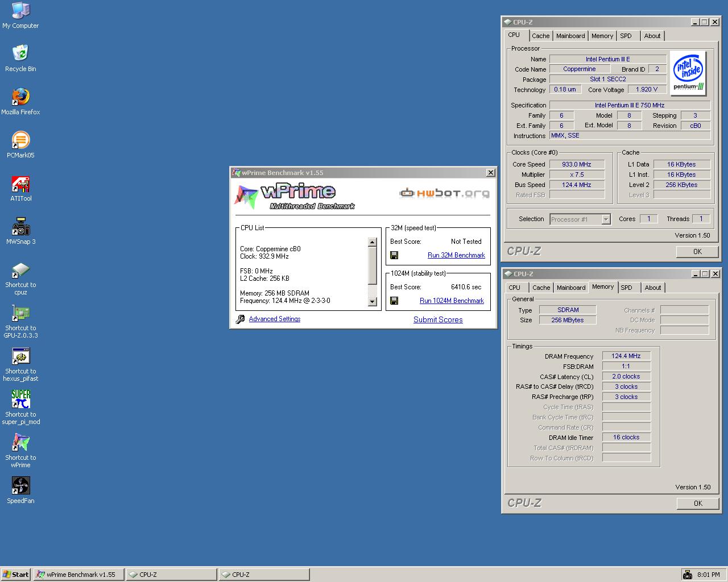Click the Submit Scores link

point(438,320)
